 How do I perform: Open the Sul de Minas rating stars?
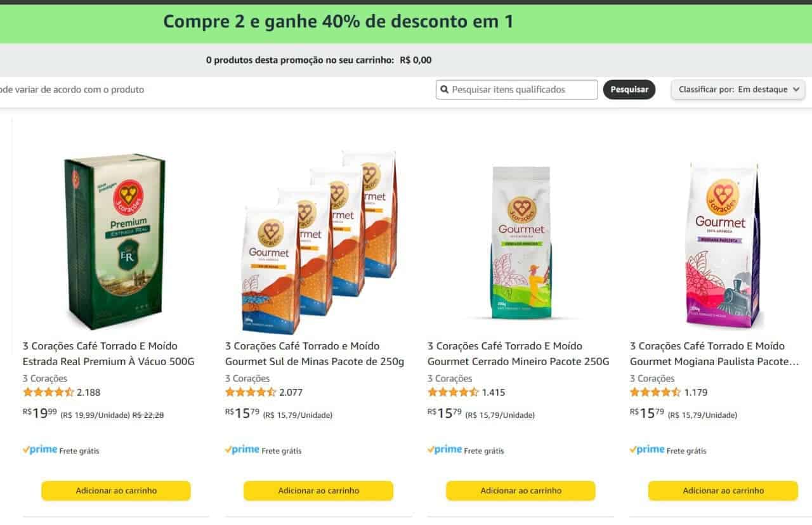251,392
